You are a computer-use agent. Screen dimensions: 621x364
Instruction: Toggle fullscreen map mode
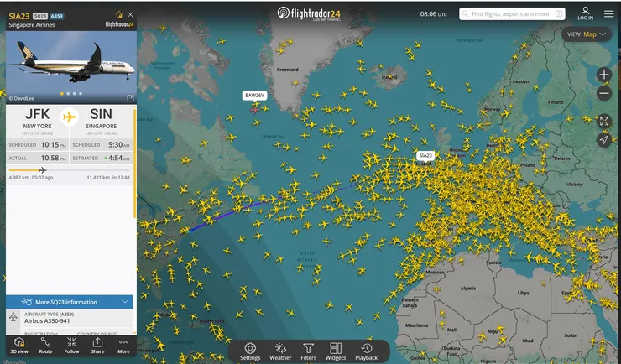click(604, 121)
